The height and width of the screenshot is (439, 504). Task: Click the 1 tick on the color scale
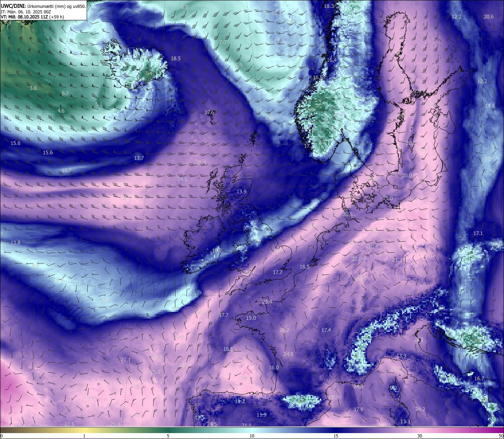[x=84, y=435]
